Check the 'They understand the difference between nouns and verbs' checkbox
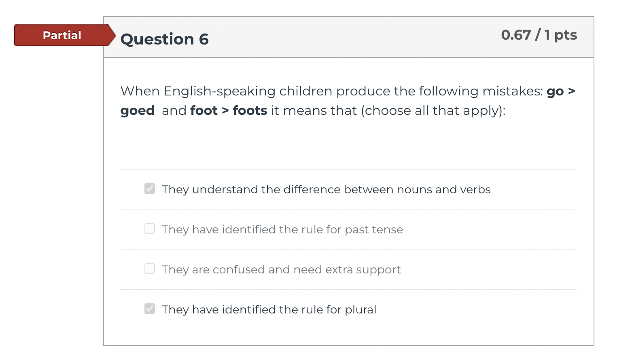 149,188
